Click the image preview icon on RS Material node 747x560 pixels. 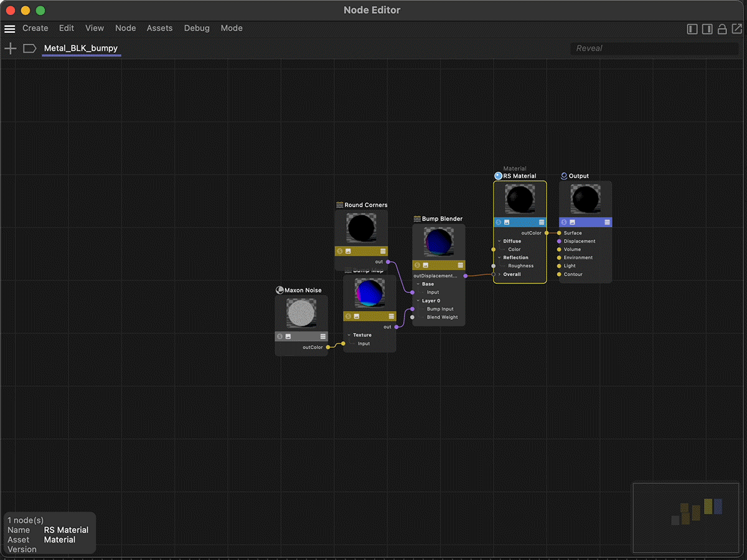coord(507,222)
